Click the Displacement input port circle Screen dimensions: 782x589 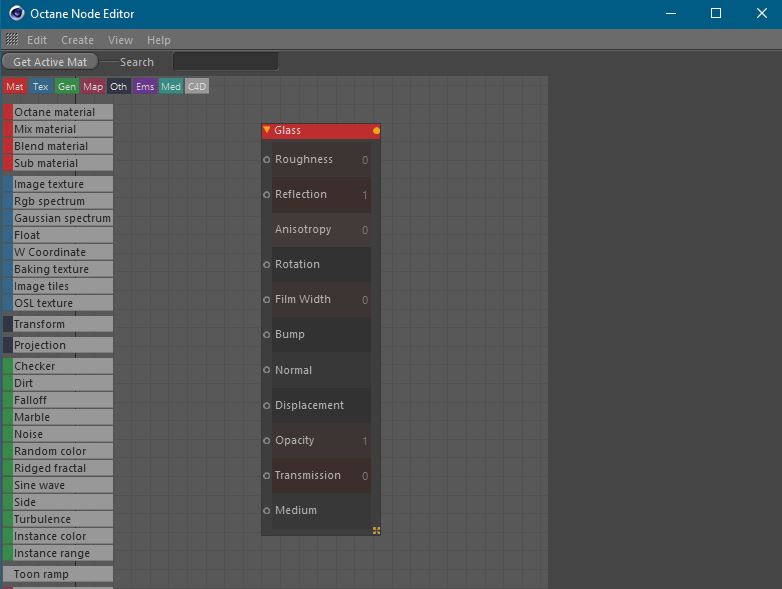(x=266, y=405)
